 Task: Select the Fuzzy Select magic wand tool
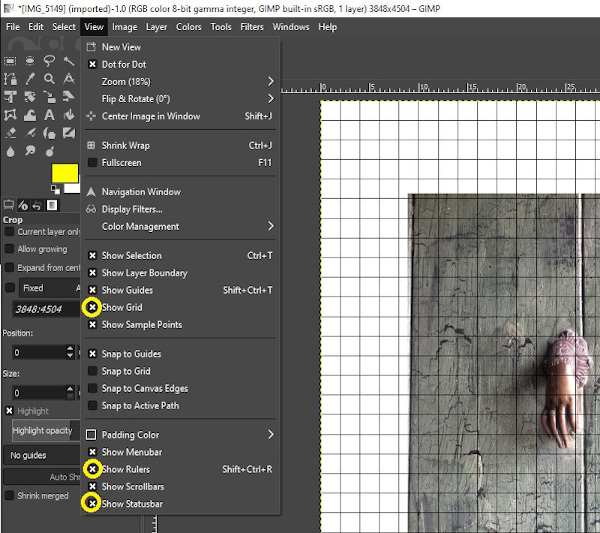[x=69, y=61]
